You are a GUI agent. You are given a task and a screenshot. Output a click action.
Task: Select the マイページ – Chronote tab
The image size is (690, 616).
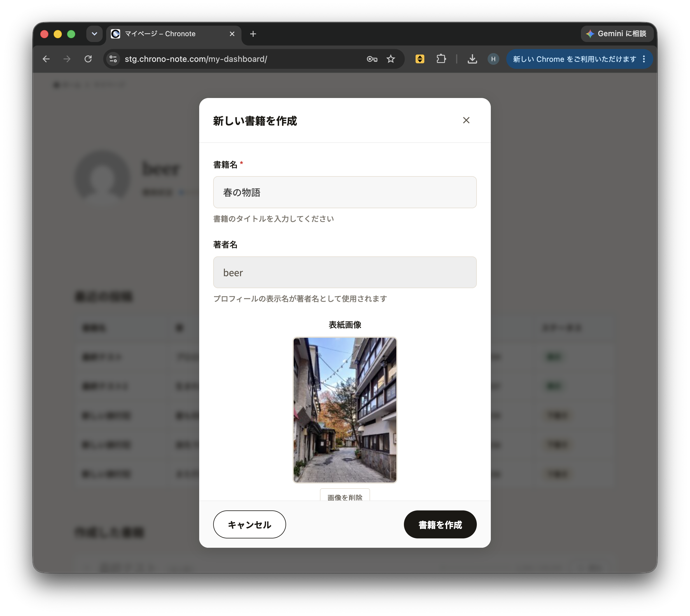click(174, 34)
